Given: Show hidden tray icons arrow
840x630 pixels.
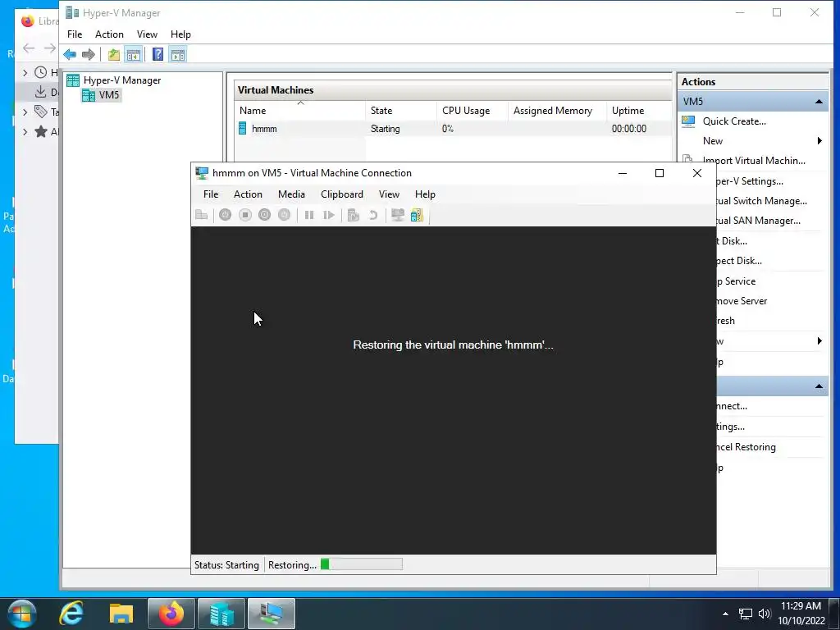Looking at the screenshot, I should pos(725,614).
